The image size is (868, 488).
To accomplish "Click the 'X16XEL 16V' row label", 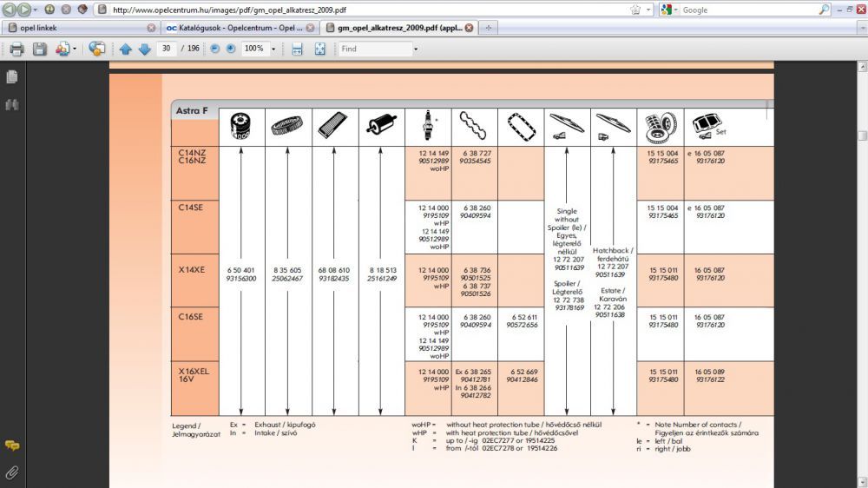I will 194,375.
